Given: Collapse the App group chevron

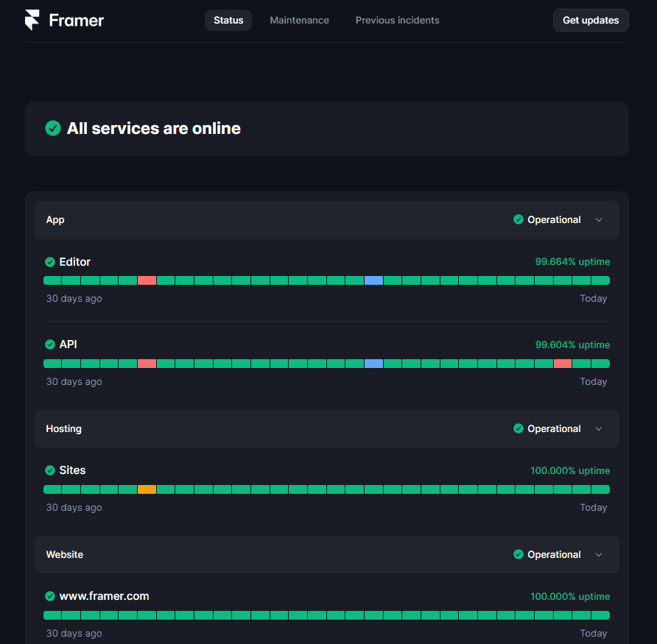Looking at the screenshot, I should point(599,220).
